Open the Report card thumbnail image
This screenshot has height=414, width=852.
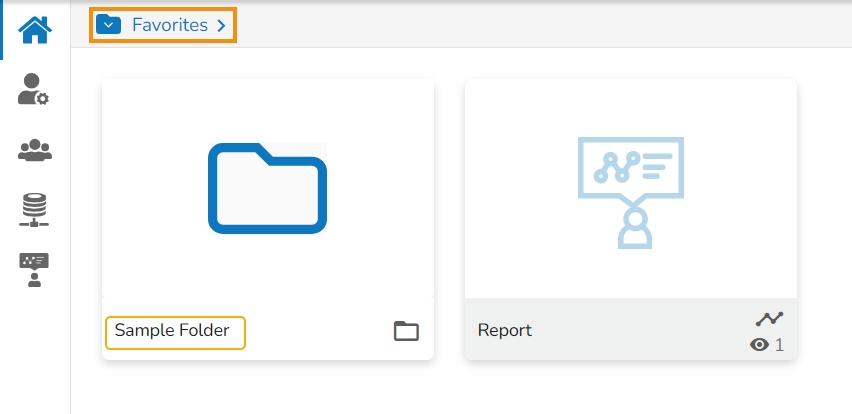pyautogui.click(x=631, y=190)
